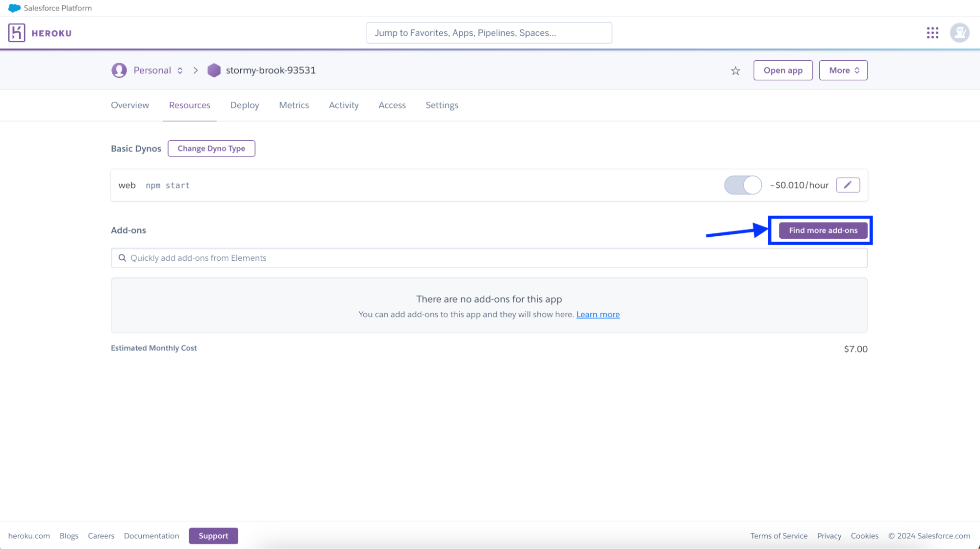Viewport: 980px width, 549px height.
Task: Click the Salesforce cloud logo
Action: [14, 8]
